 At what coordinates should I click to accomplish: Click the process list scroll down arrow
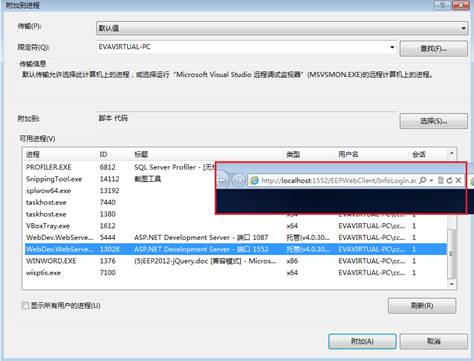(452, 284)
